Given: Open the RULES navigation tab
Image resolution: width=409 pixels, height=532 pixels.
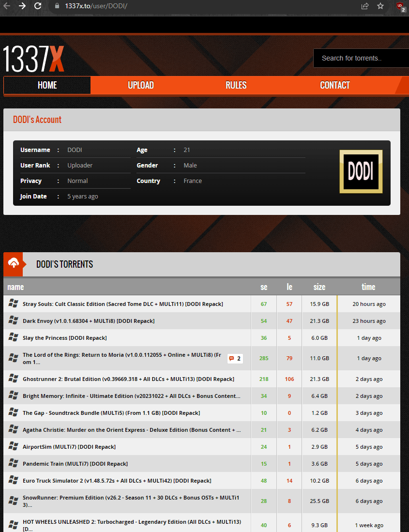Looking at the screenshot, I should (x=236, y=85).
